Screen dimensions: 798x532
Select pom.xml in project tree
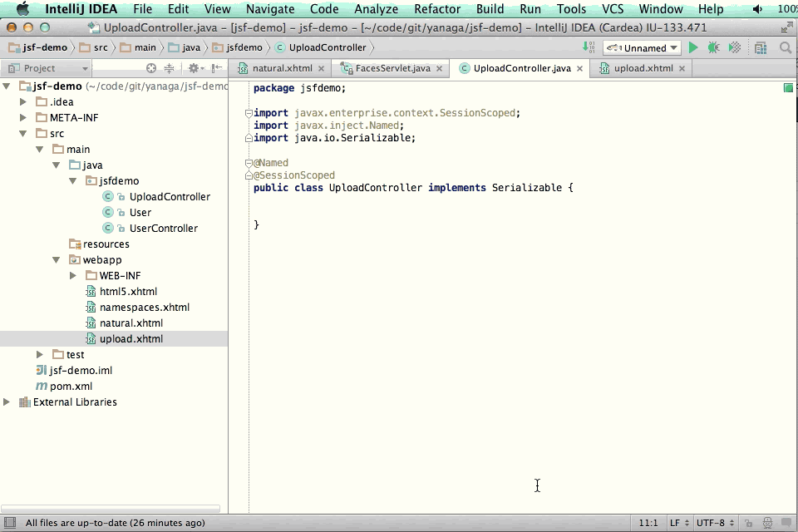(71, 387)
